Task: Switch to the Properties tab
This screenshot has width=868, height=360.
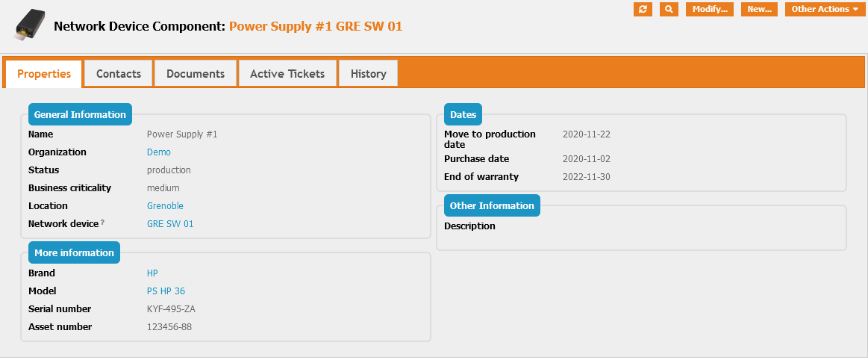Action: pyautogui.click(x=44, y=74)
